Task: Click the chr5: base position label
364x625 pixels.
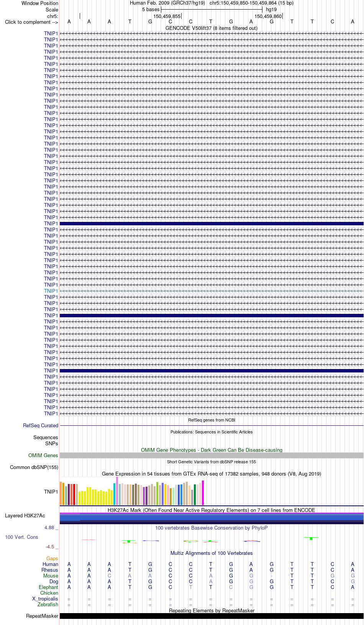Action: [52, 16]
